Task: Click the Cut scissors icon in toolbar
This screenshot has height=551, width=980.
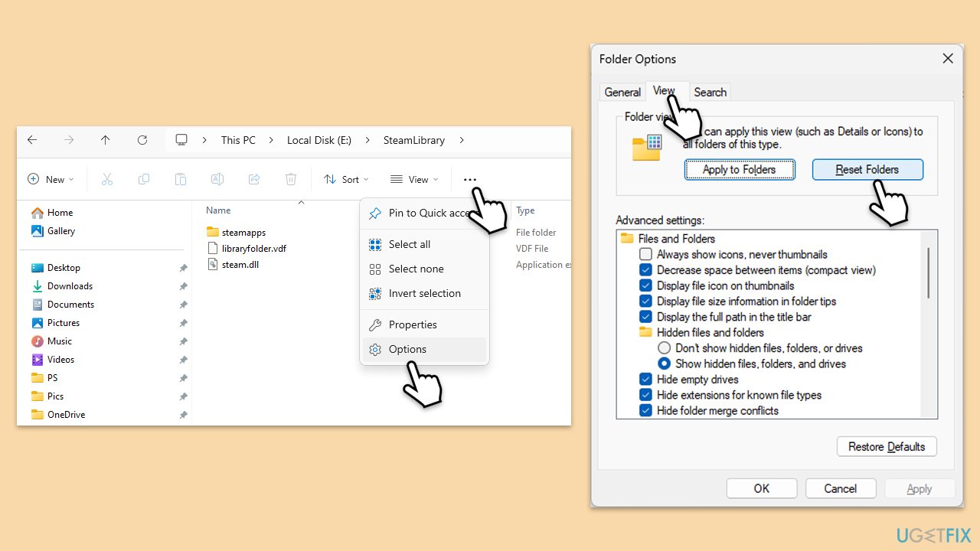Action: click(x=107, y=179)
